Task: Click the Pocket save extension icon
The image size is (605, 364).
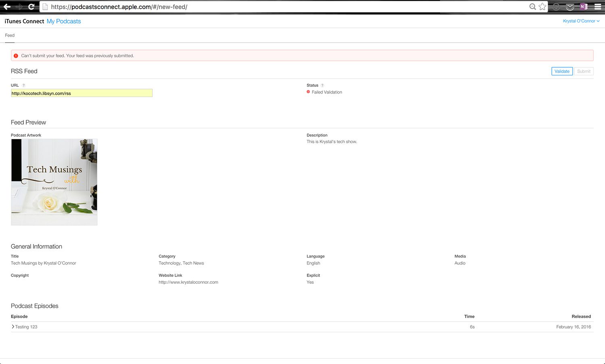Action: pyautogui.click(x=570, y=7)
